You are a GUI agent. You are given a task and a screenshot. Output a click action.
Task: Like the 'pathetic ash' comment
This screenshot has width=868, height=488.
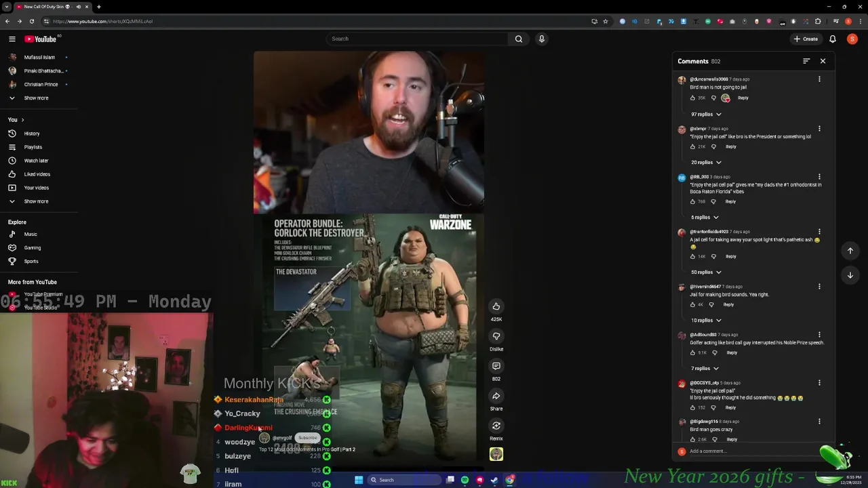tap(692, 257)
